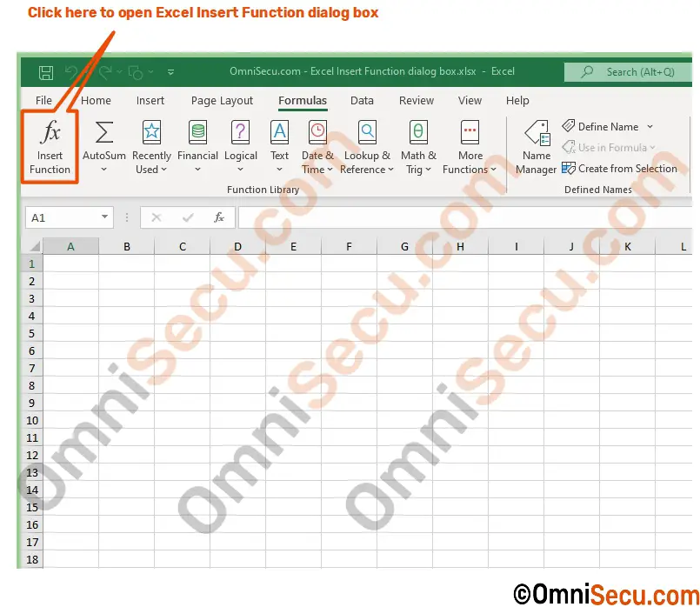700x607 pixels.
Task: Click inside the formula bar input
Action: pyautogui.click(x=465, y=217)
